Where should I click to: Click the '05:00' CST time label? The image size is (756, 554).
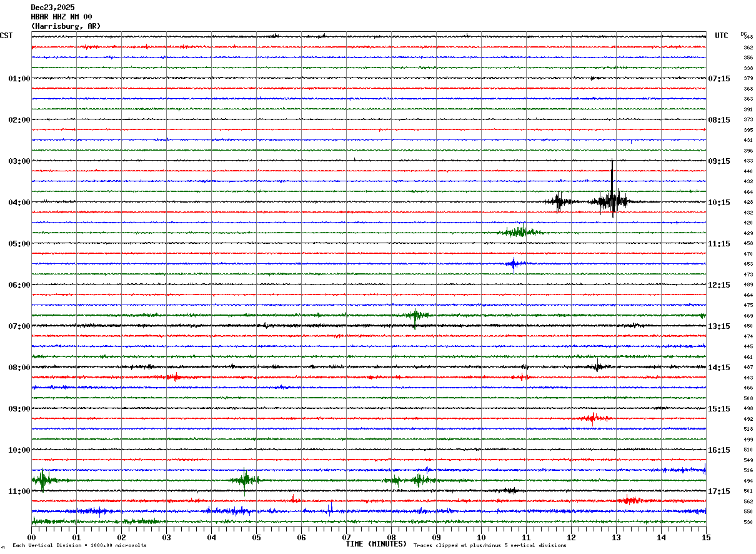click(19, 244)
